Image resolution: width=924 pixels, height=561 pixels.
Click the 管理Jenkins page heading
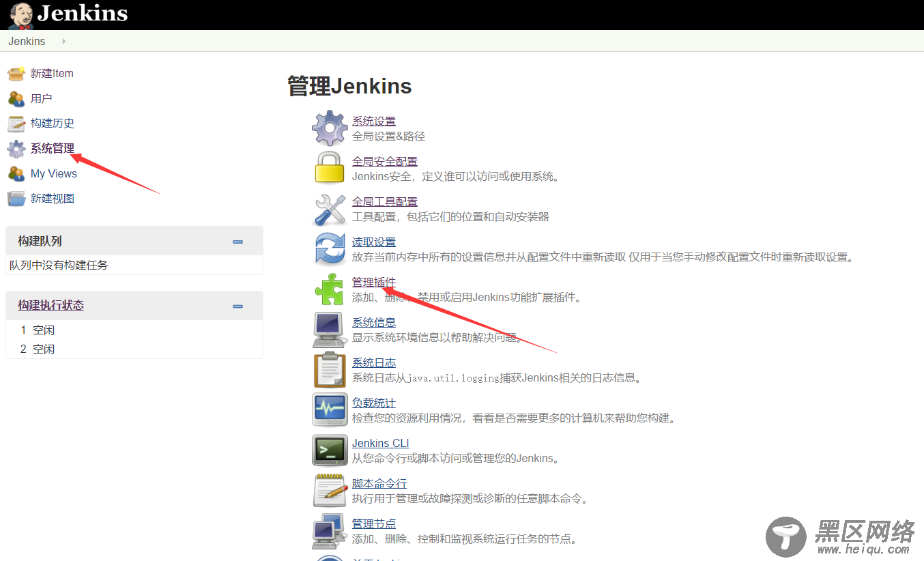[349, 86]
